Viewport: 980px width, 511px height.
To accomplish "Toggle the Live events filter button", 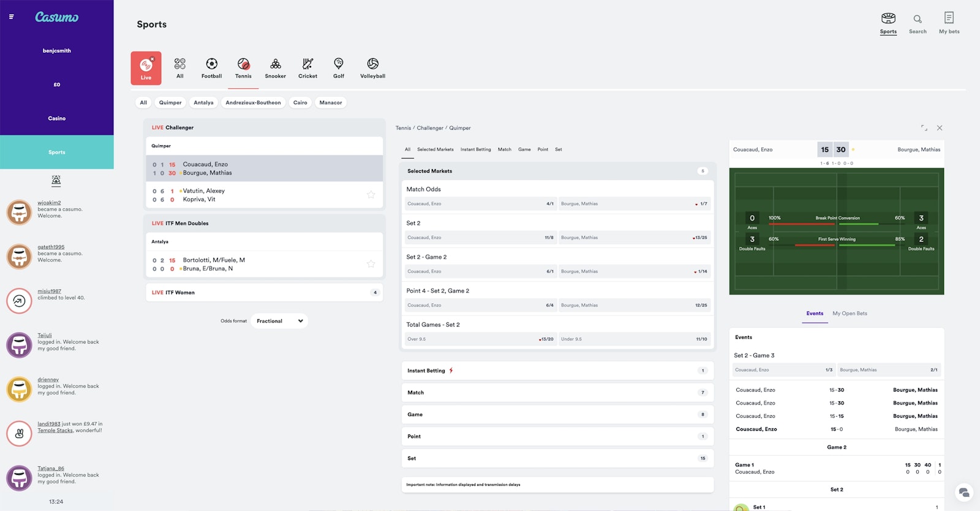I will (146, 68).
